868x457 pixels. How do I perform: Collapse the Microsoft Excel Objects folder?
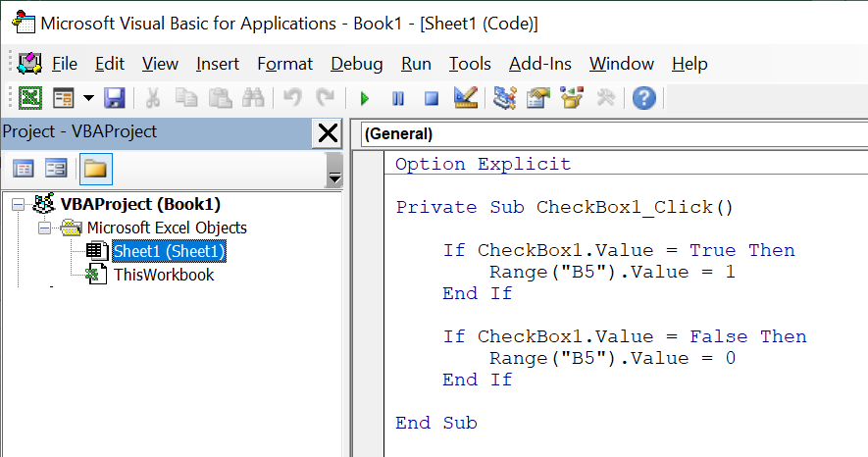click(x=45, y=228)
